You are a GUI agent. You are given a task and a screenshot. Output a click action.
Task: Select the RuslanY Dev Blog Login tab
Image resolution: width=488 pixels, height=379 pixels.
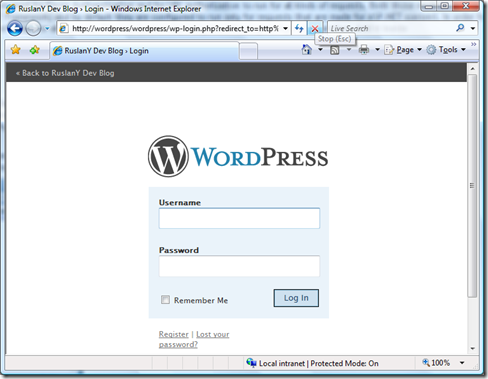[144, 51]
